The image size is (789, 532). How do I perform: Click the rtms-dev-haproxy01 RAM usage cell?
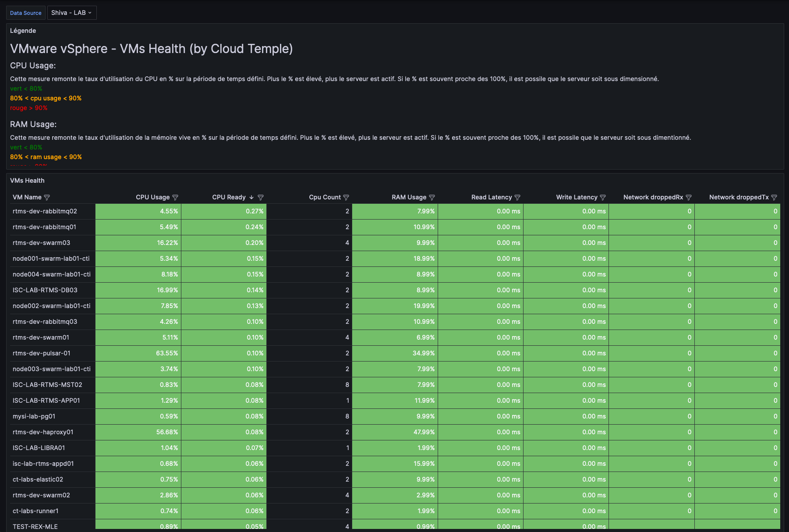click(x=395, y=432)
